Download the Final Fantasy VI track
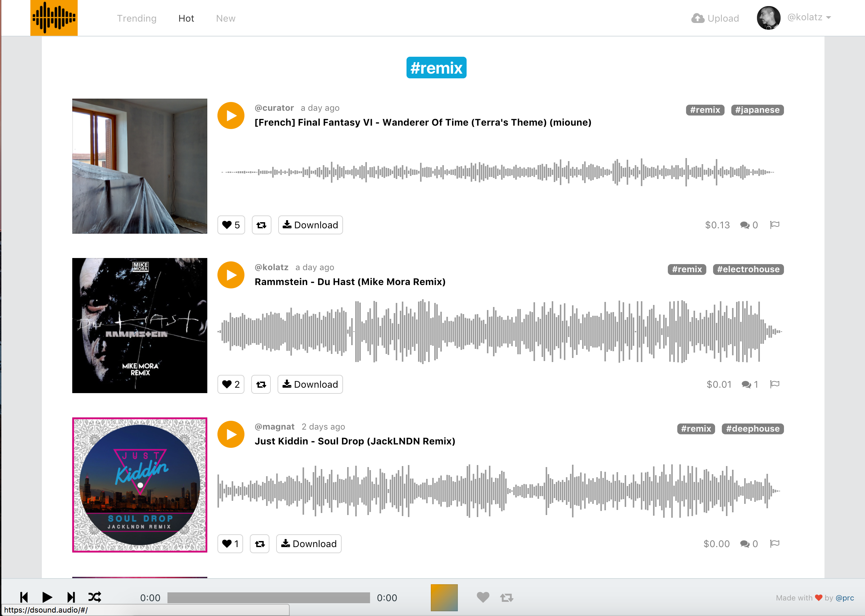This screenshot has height=616, width=865. click(x=310, y=225)
